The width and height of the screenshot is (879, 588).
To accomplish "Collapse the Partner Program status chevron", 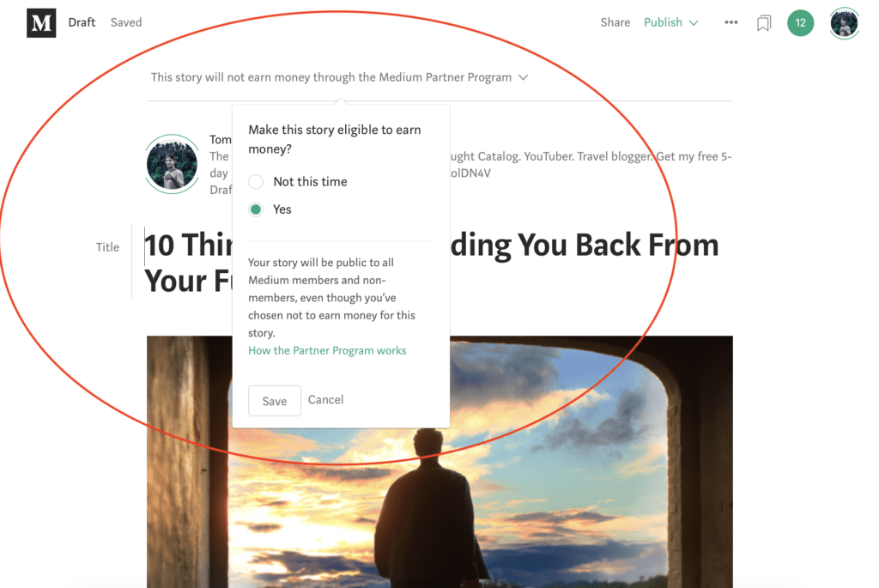I will [523, 77].
